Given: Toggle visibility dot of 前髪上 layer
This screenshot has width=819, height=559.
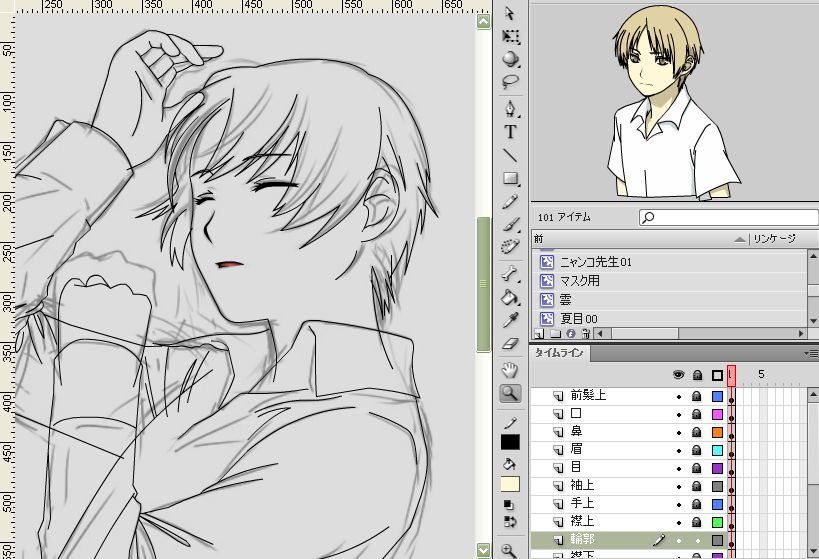Looking at the screenshot, I should [679, 397].
